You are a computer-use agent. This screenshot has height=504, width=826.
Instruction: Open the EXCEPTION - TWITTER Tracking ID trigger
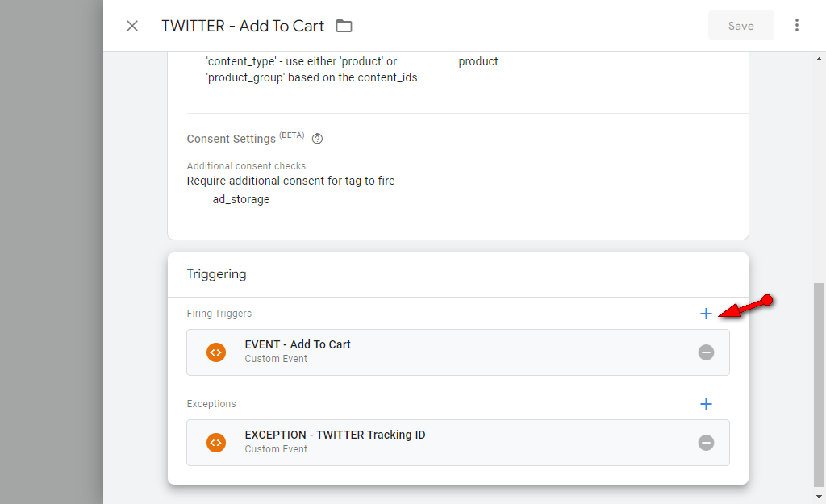click(x=335, y=435)
